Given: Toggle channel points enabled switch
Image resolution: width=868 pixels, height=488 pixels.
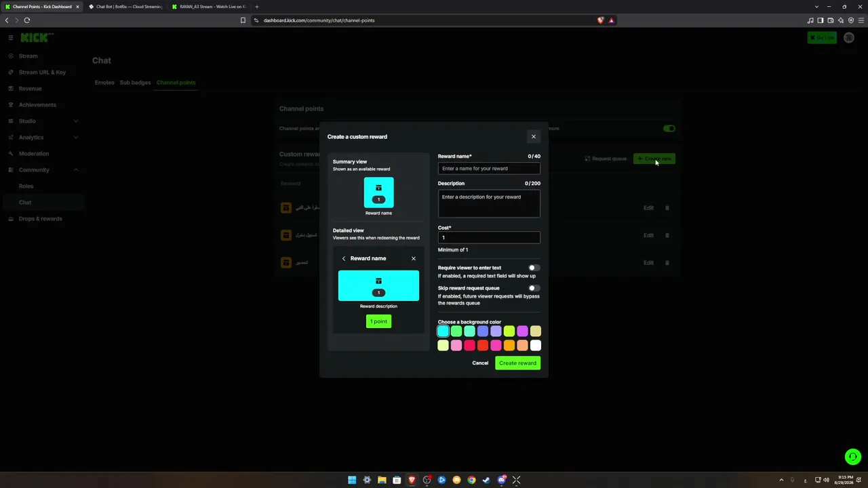Looking at the screenshot, I should [x=669, y=129].
